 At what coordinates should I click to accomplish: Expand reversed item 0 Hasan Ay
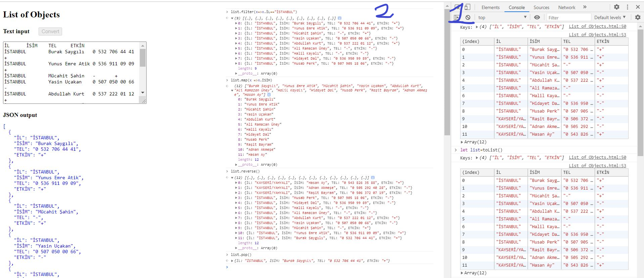coord(236,183)
